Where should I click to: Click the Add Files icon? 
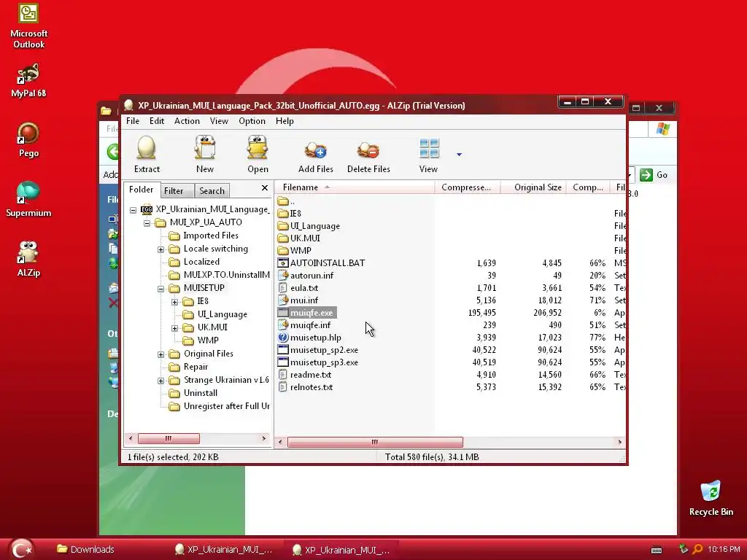315,150
